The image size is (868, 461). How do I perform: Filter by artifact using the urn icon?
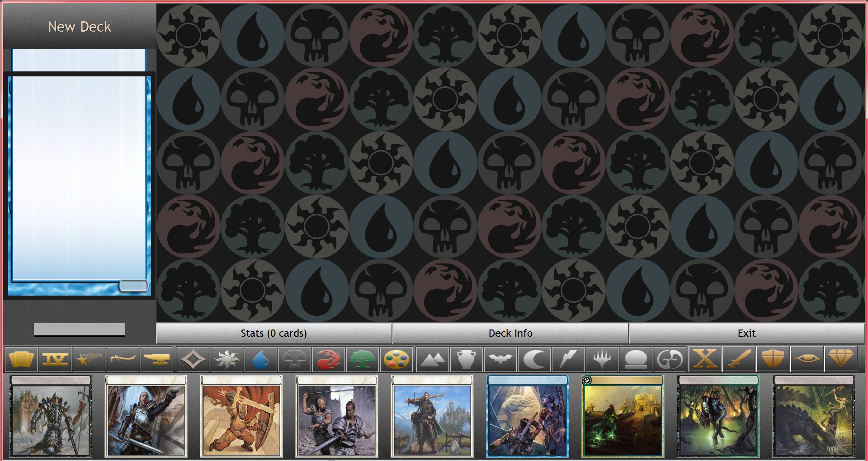click(467, 360)
